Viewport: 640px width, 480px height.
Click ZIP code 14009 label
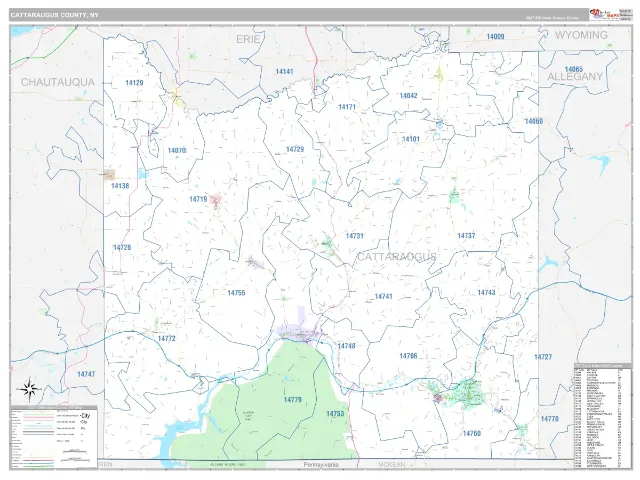[x=495, y=37]
